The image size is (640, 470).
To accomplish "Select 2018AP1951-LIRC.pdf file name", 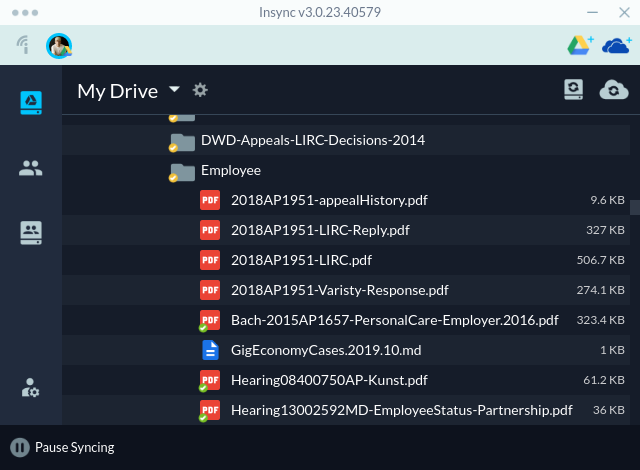I will 301,260.
